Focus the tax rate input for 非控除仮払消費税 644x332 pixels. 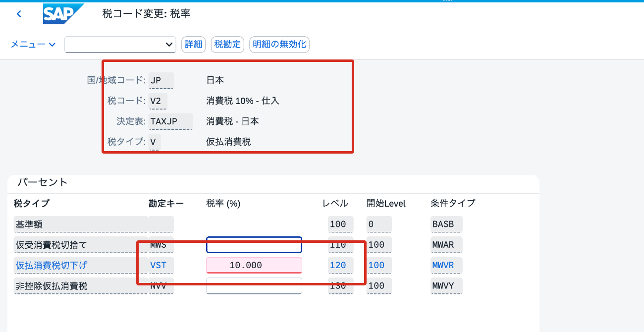click(x=254, y=286)
